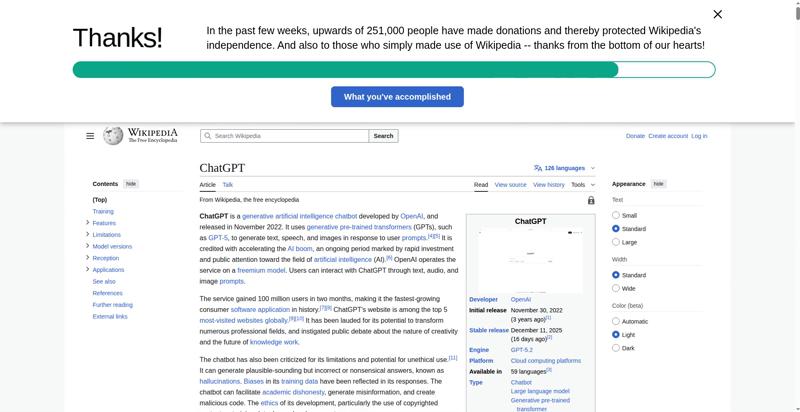Open the Tools dropdown menu
Screen dimensions: 800x412
pos(582,185)
